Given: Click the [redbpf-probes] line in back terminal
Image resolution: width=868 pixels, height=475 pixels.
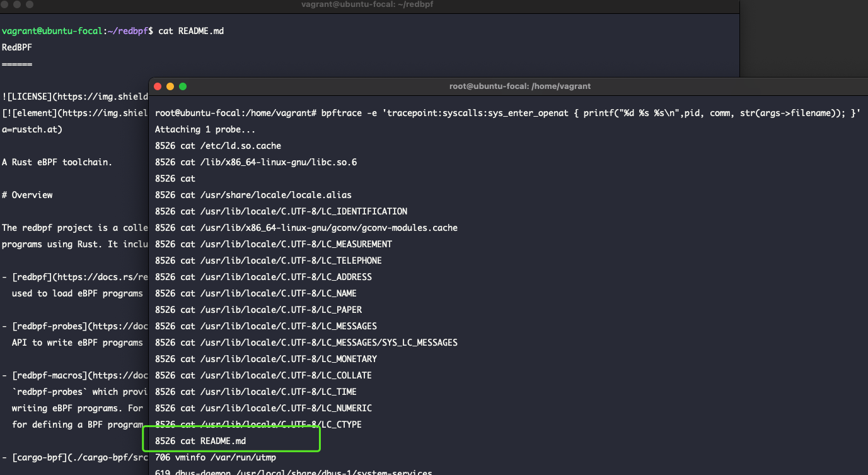Looking at the screenshot, I should [x=75, y=326].
